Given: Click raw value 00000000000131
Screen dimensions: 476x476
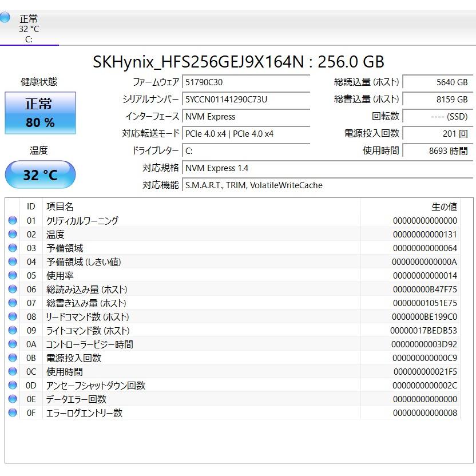Looking at the screenshot, I should point(425,235).
